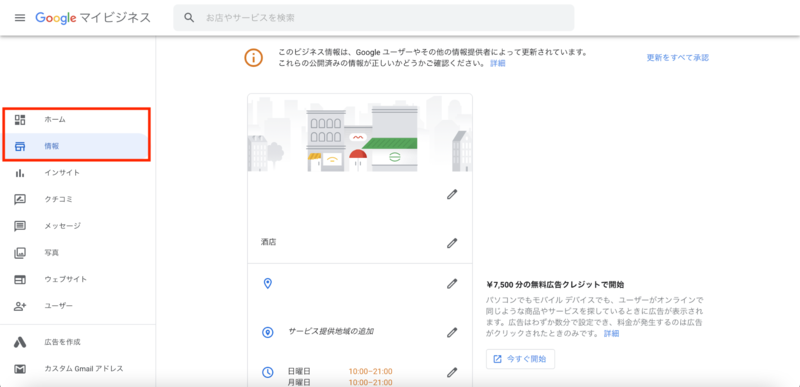
Task: Click 更新をすべて承認 link
Action: pos(678,58)
